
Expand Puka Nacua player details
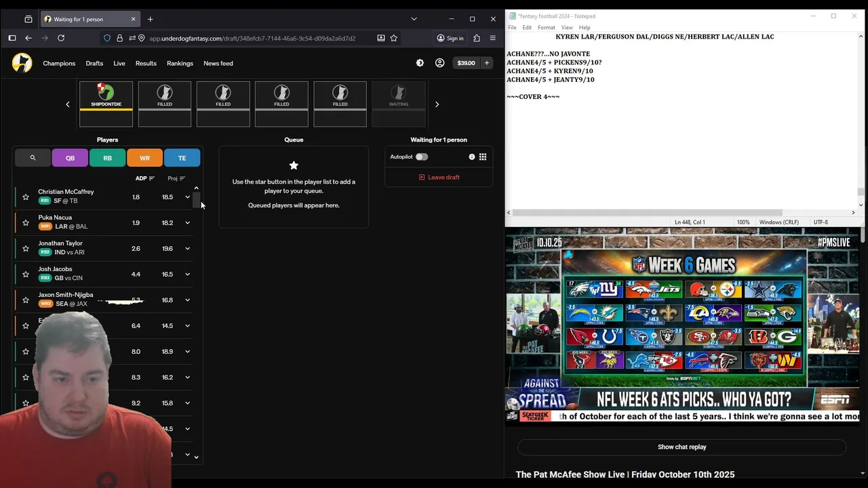tap(187, 223)
